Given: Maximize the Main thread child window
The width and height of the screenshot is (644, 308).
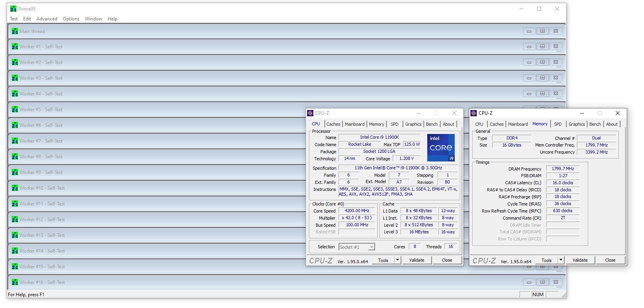Looking at the screenshot, I should 542,31.
